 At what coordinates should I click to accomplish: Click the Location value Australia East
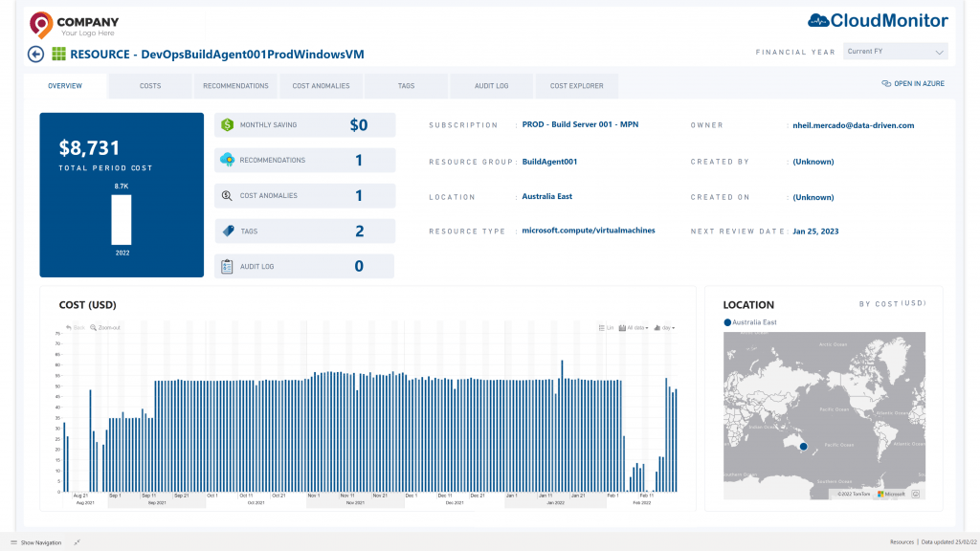tap(546, 196)
